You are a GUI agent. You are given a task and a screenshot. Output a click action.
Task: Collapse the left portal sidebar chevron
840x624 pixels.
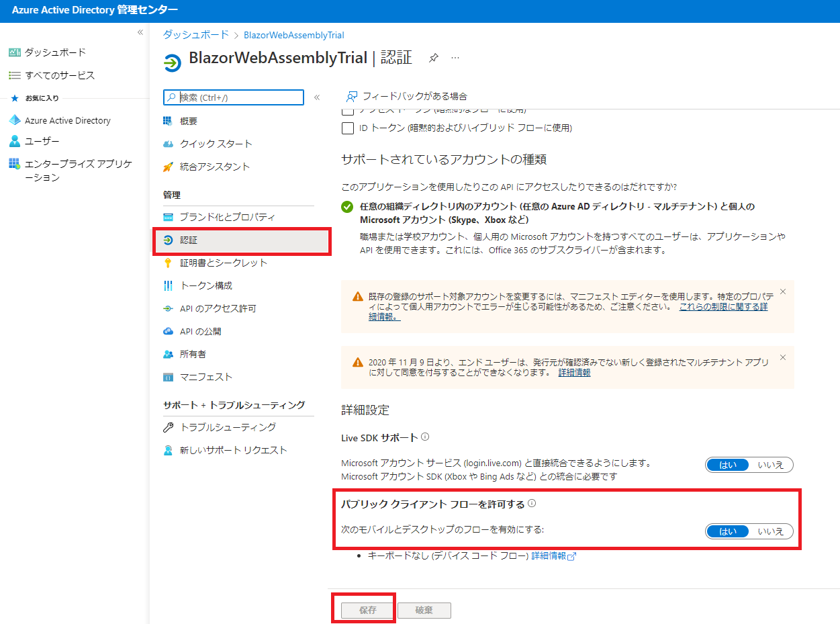pos(140,32)
